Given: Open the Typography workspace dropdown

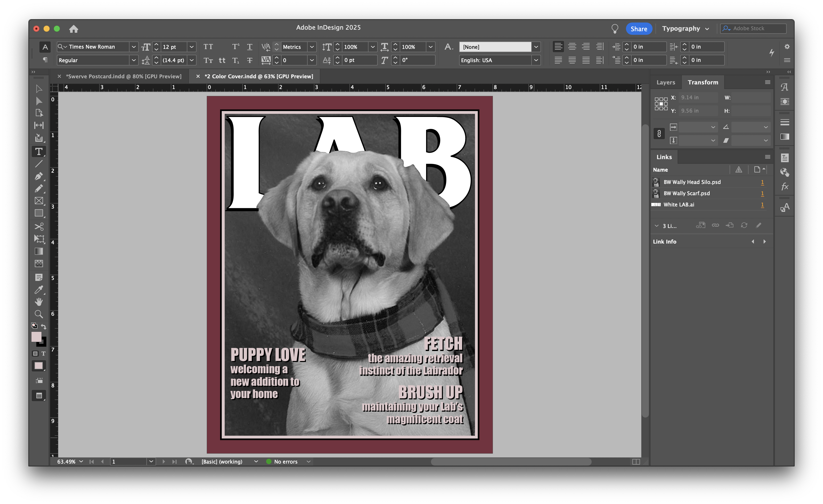Looking at the screenshot, I should tap(685, 29).
